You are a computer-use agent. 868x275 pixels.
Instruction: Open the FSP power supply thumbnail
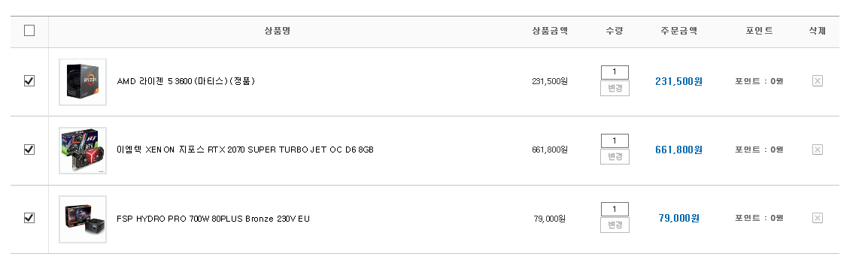point(83,219)
